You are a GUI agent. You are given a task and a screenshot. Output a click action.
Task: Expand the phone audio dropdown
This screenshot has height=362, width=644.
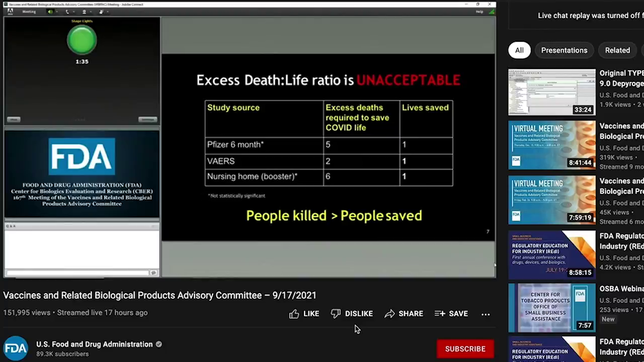tap(73, 12)
